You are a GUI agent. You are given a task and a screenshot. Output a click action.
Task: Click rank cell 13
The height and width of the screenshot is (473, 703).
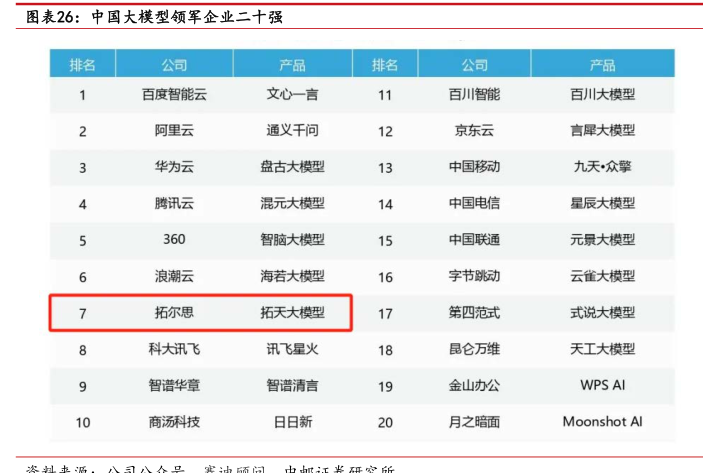point(385,168)
